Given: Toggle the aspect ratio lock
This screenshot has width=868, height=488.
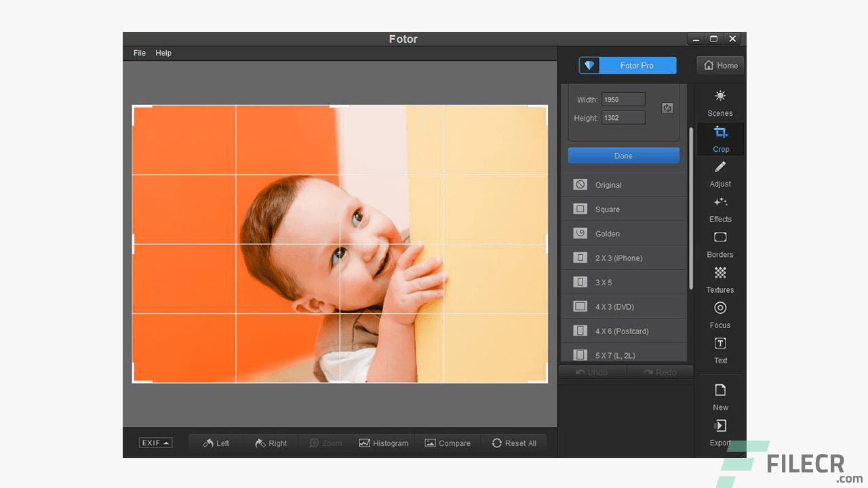Looking at the screenshot, I should pos(667,108).
